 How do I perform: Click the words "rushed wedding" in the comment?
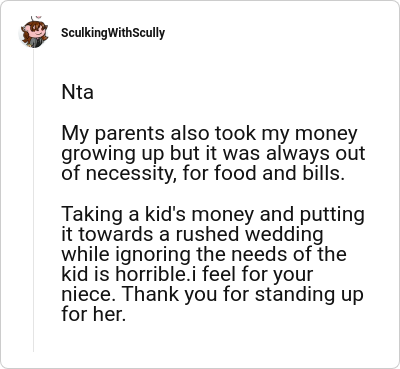249,234
